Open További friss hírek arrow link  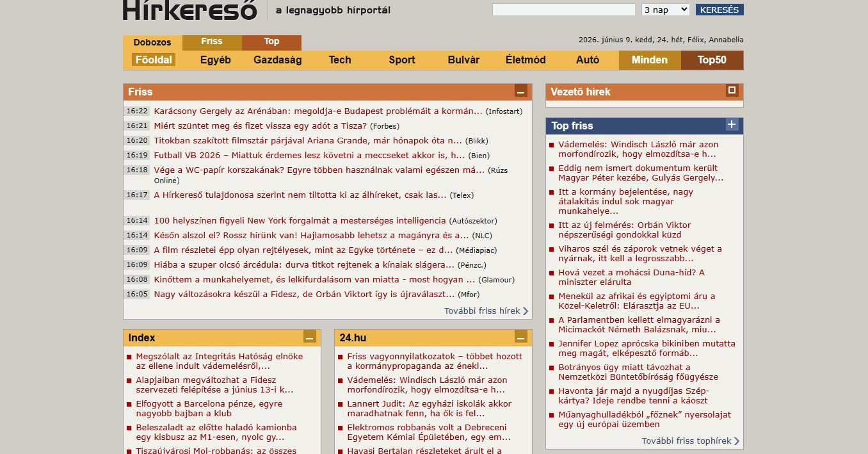coord(486,311)
